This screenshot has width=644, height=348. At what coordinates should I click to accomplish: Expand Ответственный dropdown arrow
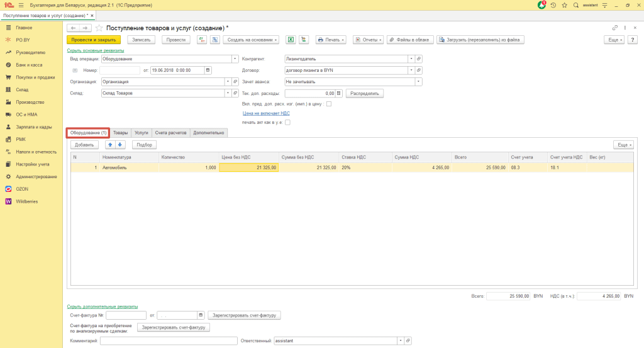(401, 340)
